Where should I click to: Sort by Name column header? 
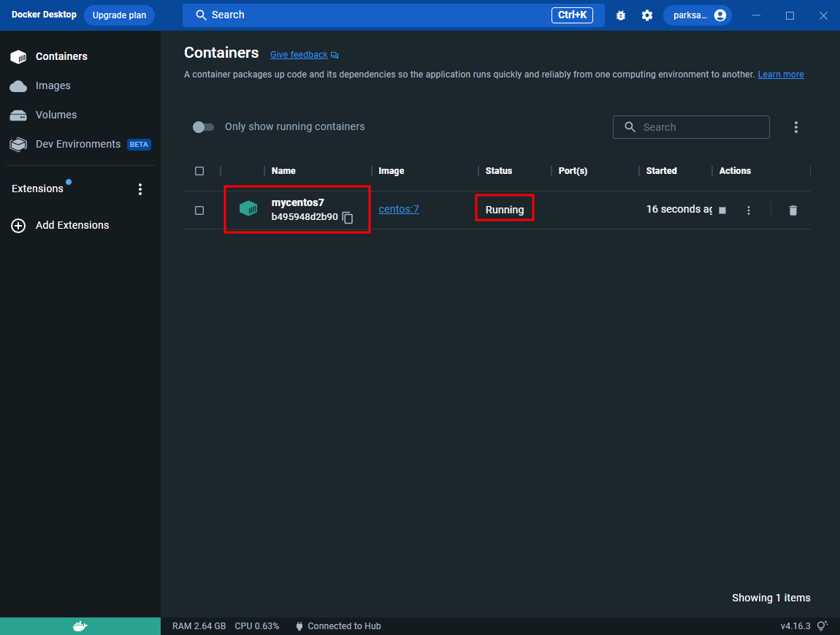[283, 171]
